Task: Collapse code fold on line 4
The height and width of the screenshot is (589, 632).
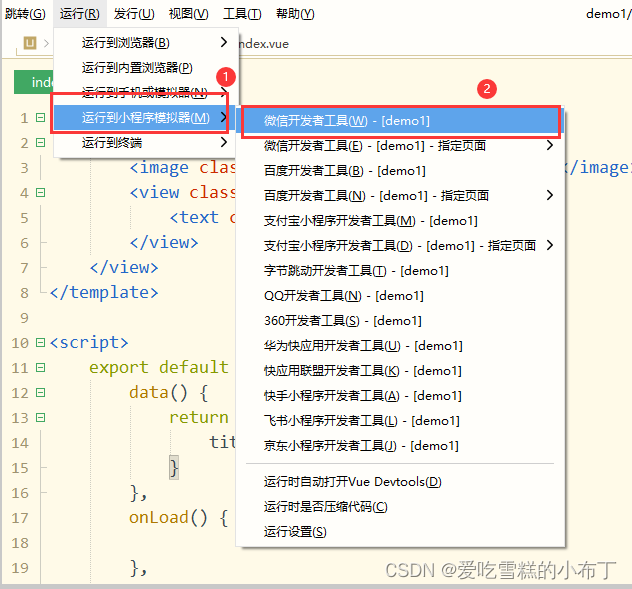Action: (x=40, y=192)
